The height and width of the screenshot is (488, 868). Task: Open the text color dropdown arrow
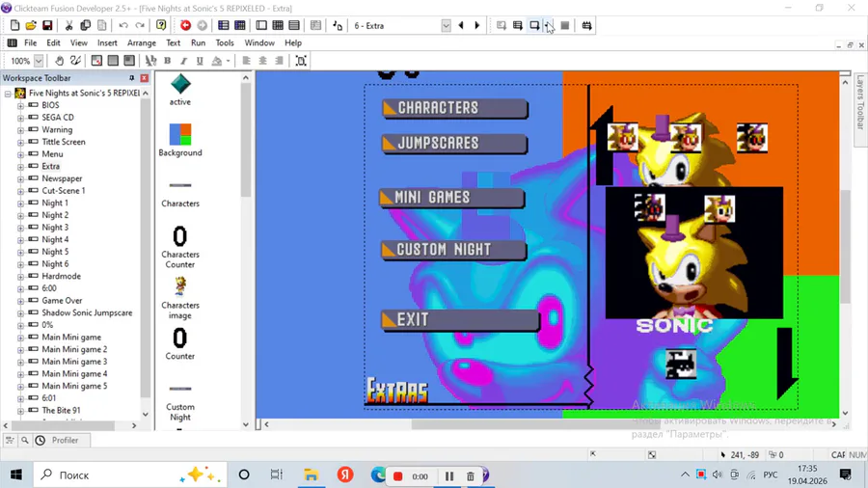click(228, 61)
